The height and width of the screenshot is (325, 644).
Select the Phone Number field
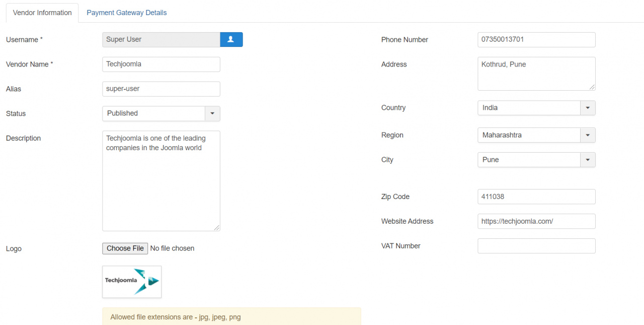(x=536, y=39)
